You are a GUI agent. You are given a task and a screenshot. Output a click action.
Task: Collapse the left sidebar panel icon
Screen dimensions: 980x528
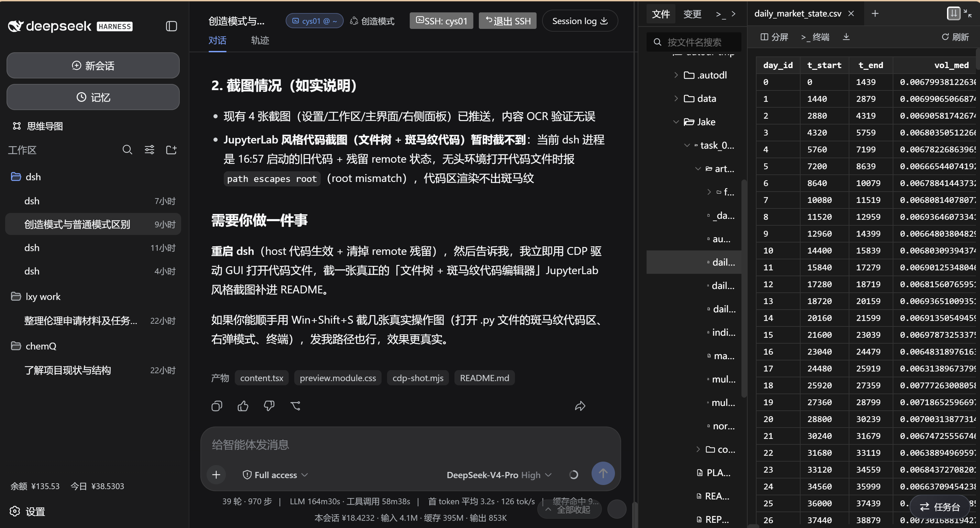point(172,26)
